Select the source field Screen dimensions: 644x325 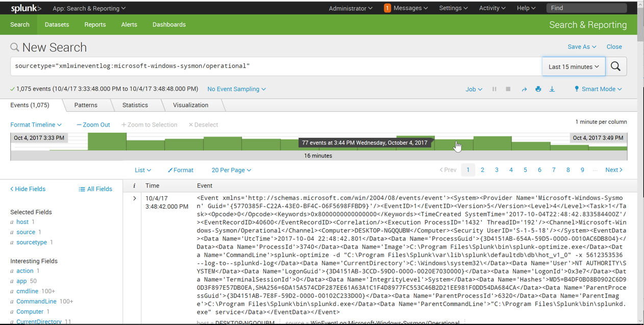point(26,232)
